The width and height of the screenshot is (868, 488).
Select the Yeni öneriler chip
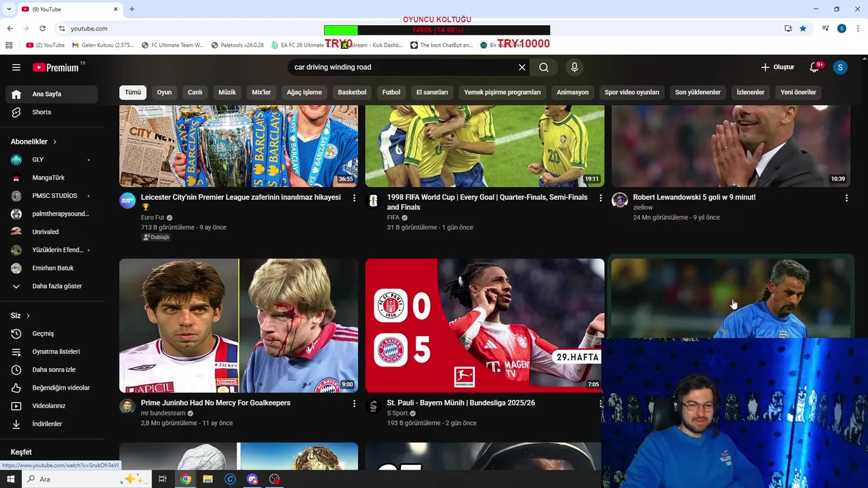[798, 92]
